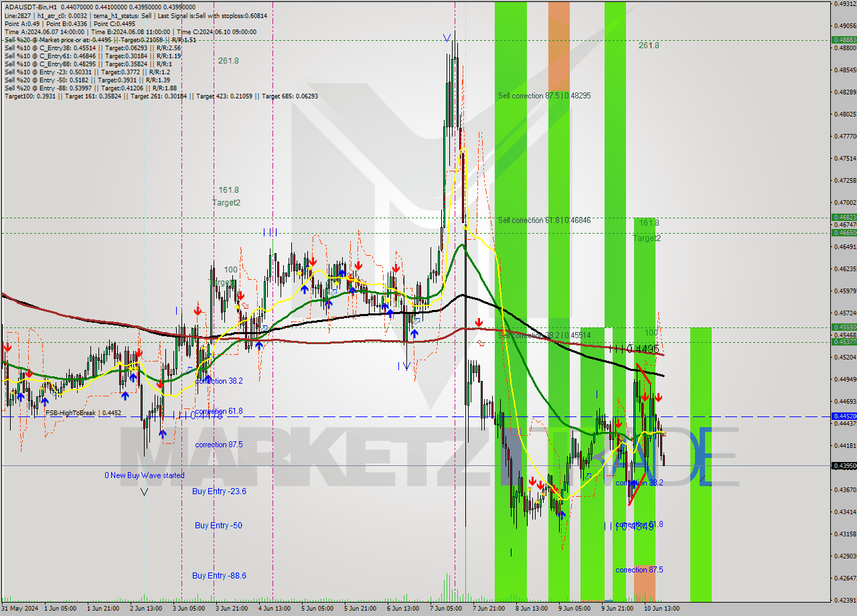Screen dimensions: 857x616
Task: Click the '31 May 2024' date label
Action: 19,609
